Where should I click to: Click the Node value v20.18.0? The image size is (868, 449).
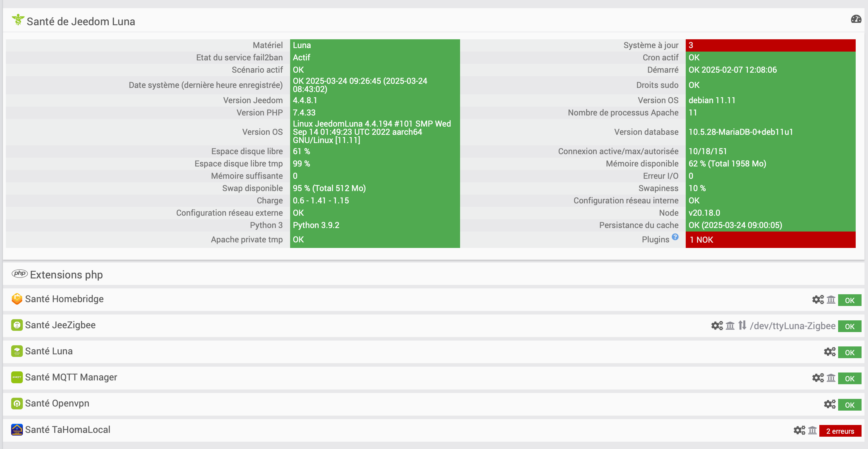tap(770, 213)
